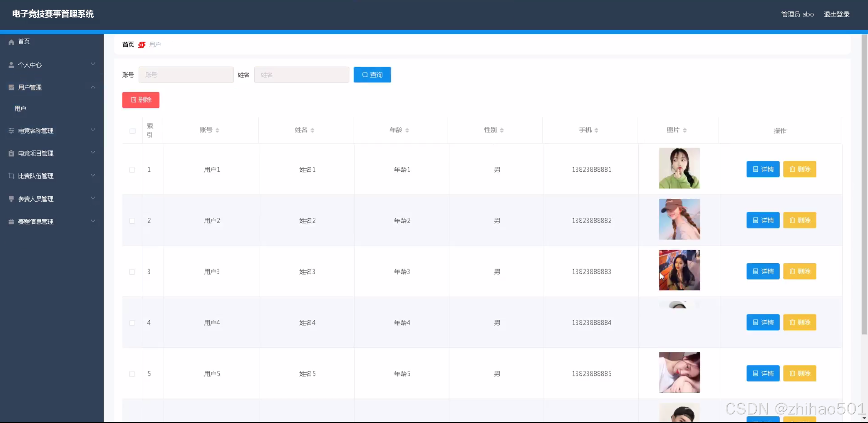868x423 pixels.
Task: Collapse the 用户管理 menu chevron
Action: 93,87
